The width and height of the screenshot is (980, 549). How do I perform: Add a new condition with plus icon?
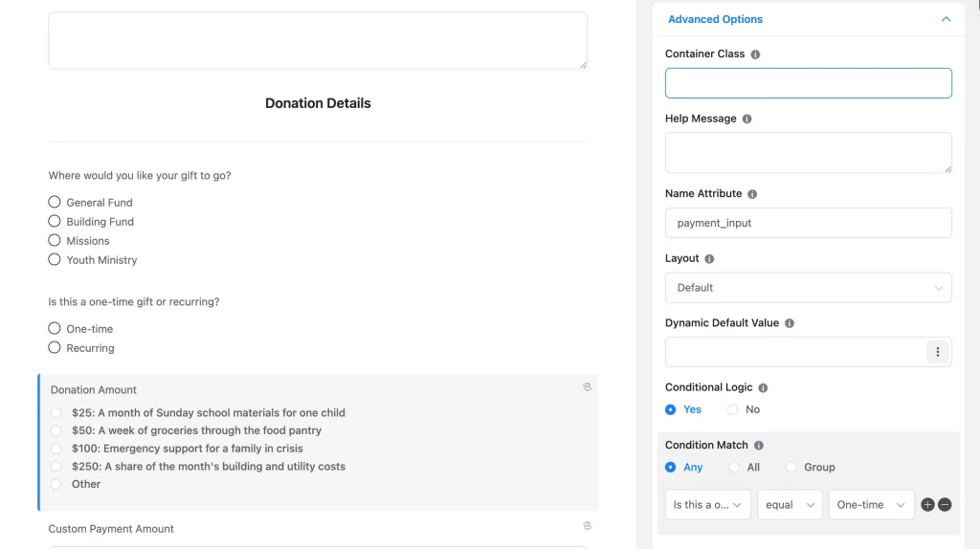tap(927, 505)
